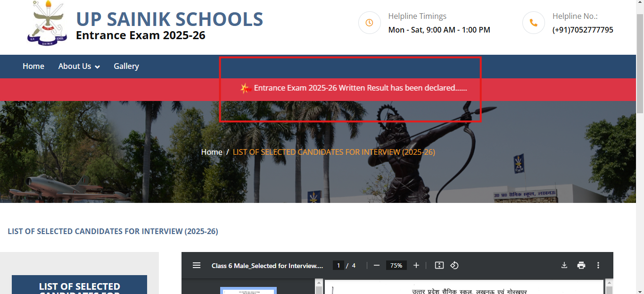Expand the About Us dropdown

pyautogui.click(x=78, y=66)
